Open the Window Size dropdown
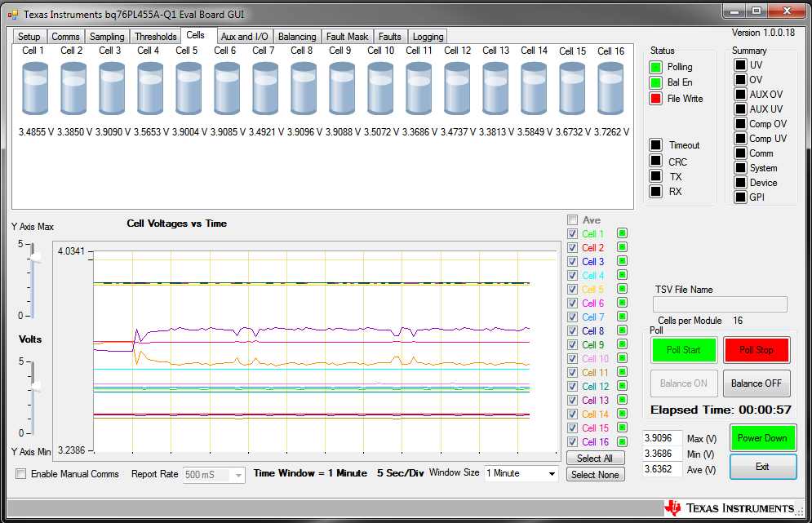 tap(552, 473)
